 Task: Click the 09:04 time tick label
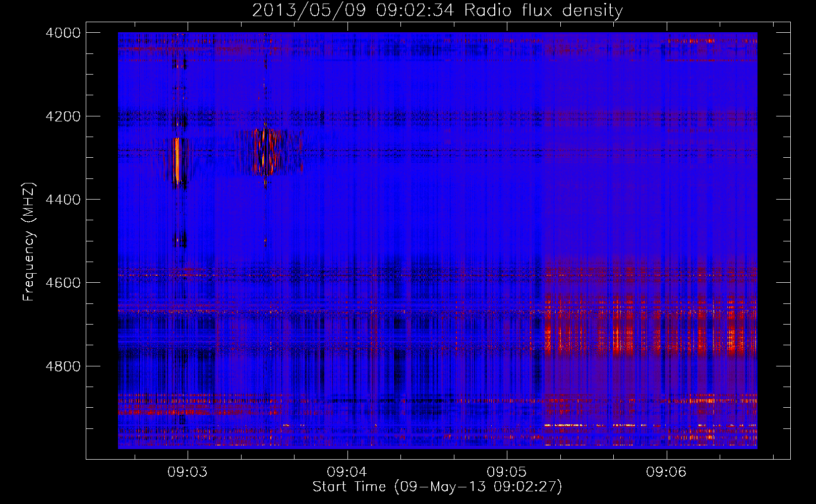(x=347, y=472)
